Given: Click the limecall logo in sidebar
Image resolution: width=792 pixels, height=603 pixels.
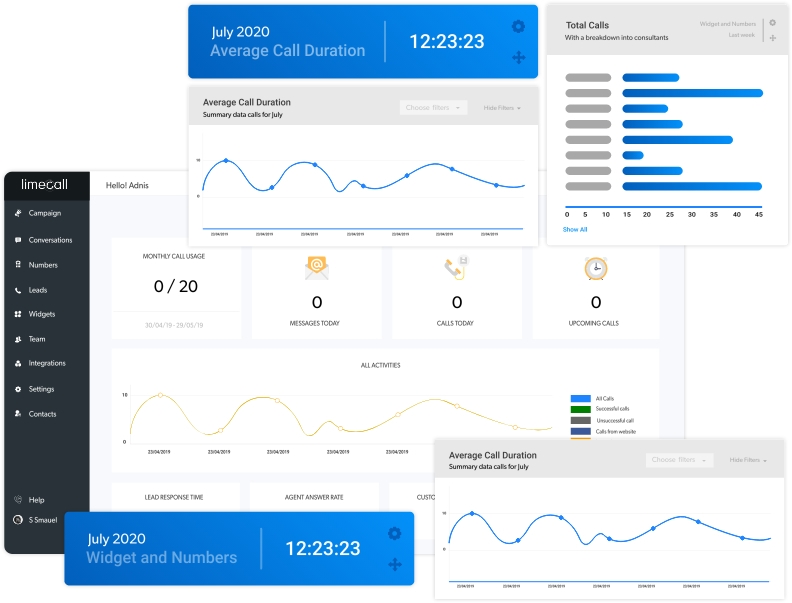Looking at the screenshot, I should 44,185.
